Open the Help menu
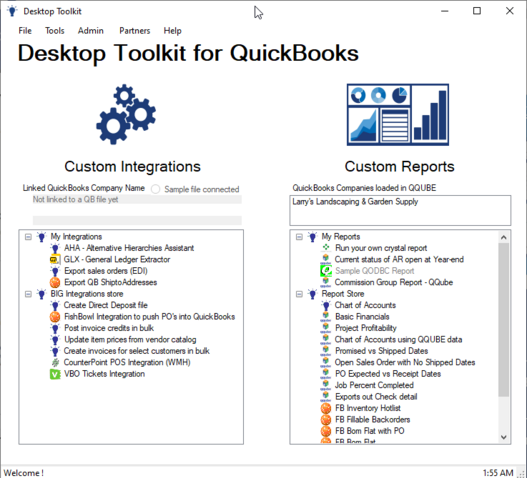527x478 pixels. click(x=172, y=31)
